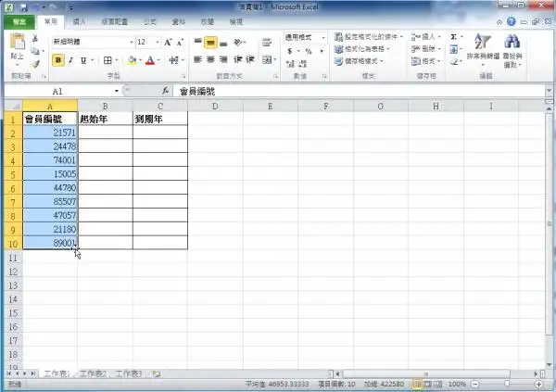Switch to the Formulas ribbon tab
Screen dimensions: 556x392
150,22
